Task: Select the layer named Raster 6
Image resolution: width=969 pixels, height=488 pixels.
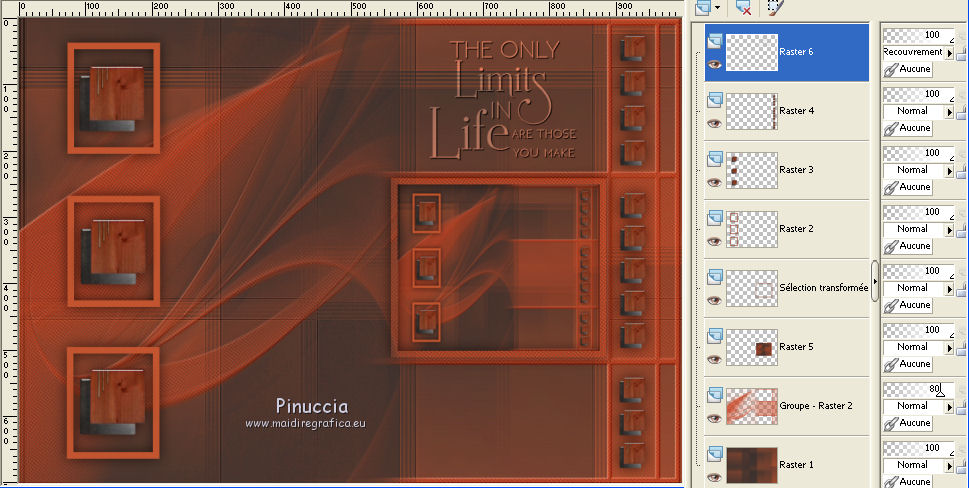Action: (796, 52)
